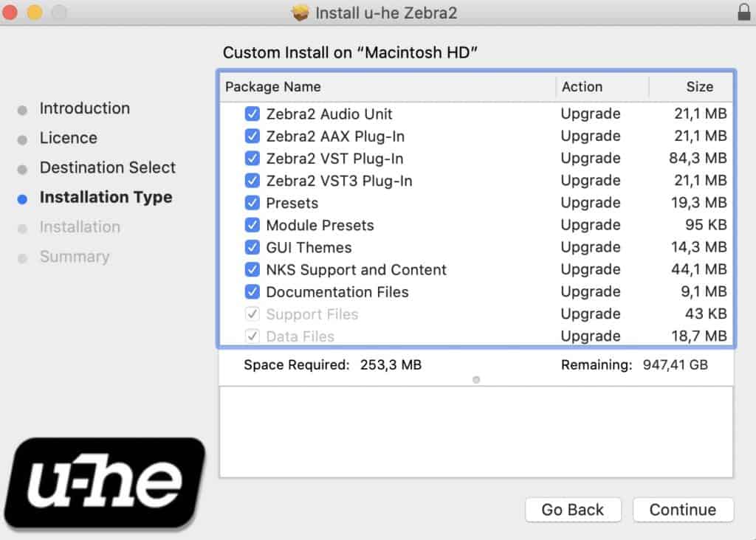
Task: Click the Go Back button
Action: point(573,510)
